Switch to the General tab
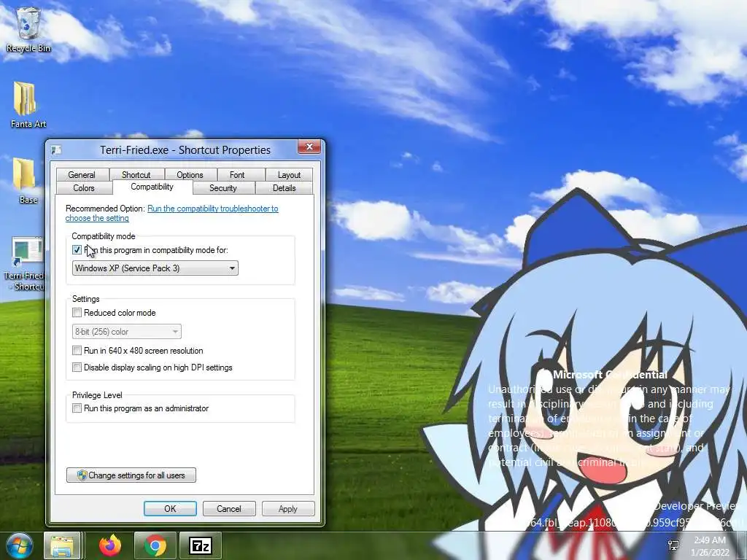This screenshot has height=560, width=747. [x=82, y=175]
